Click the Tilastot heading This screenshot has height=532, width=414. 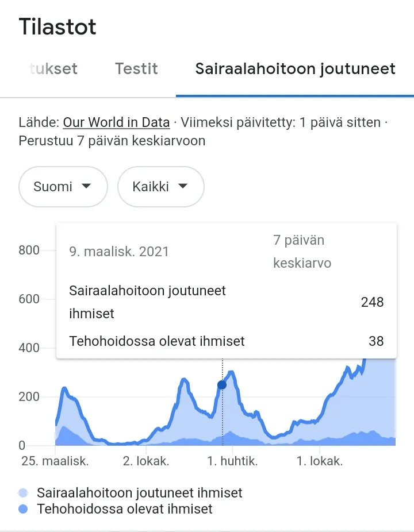(x=57, y=27)
